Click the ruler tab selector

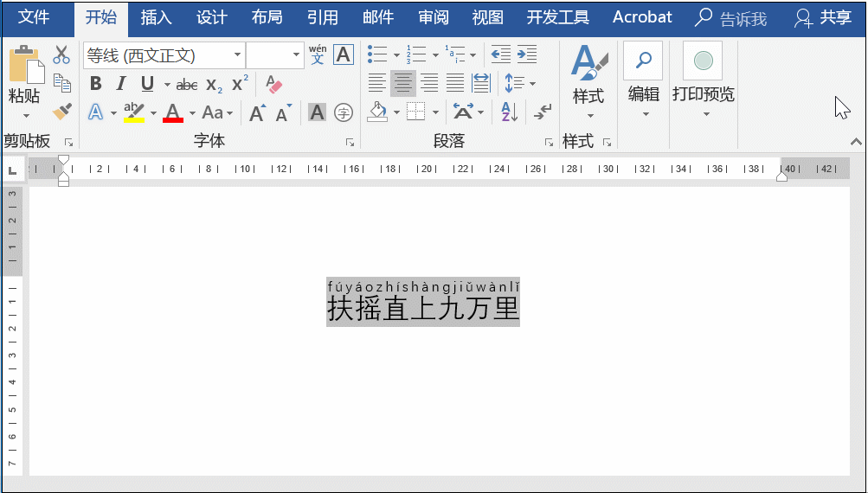coord(13,170)
